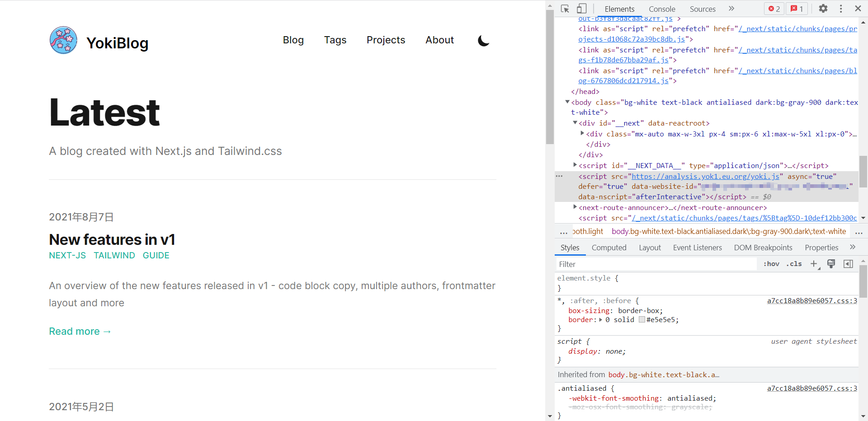Toggle element classes with .cls
This screenshot has width=868, height=421.
click(794, 264)
